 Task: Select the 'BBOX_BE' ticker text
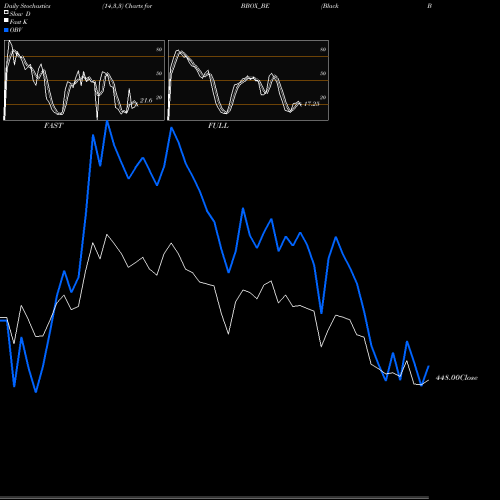pyautogui.click(x=255, y=6)
